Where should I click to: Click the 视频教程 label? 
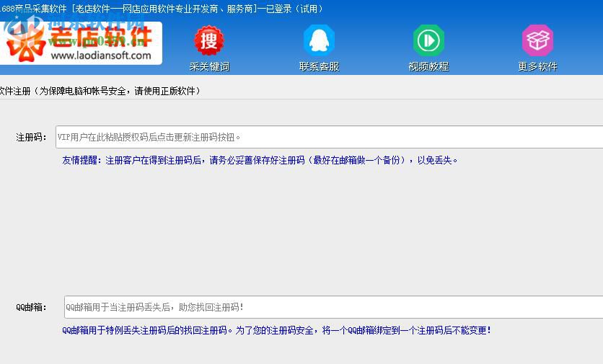click(x=428, y=66)
